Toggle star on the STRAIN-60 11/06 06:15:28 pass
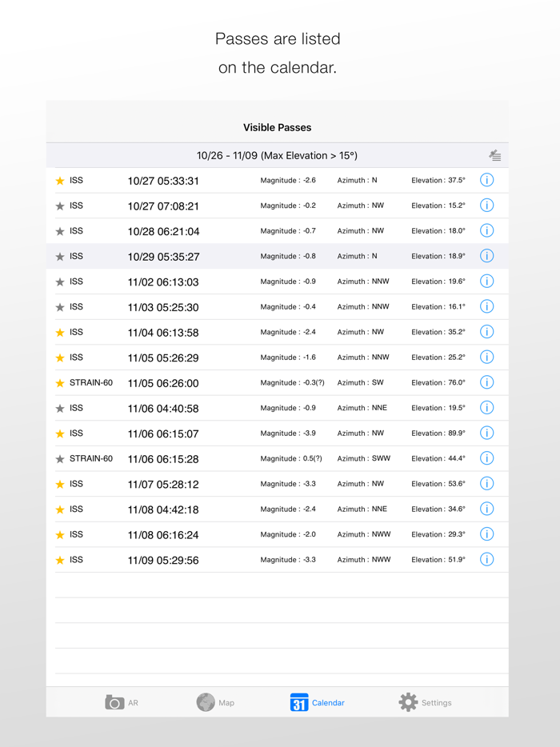 click(60, 459)
